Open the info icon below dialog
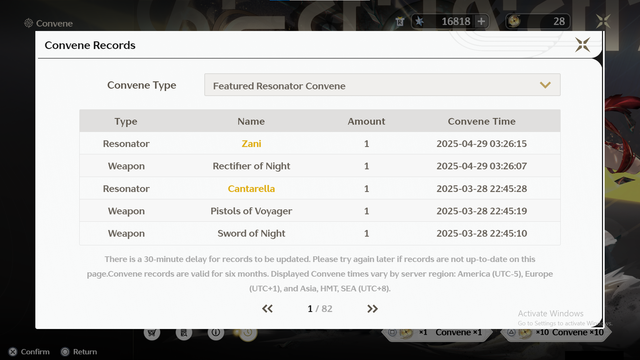This screenshot has height=360, width=640. click(216, 333)
